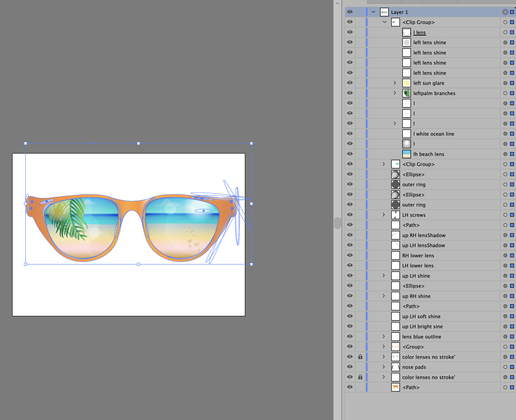516x420 pixels.
Task: Click the orange <Path> thumbnail at the bottom
Action: (x=396, y=387)
